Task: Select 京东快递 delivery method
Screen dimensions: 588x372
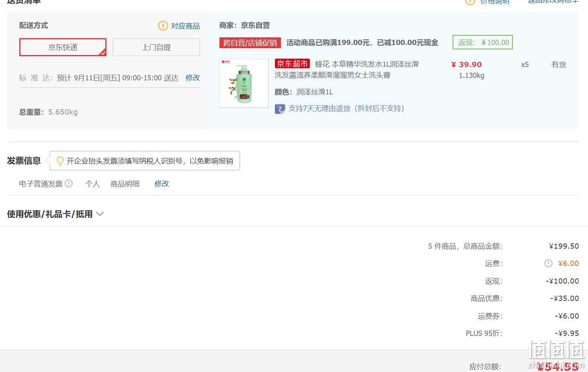Action: click(x=63, y=47)
